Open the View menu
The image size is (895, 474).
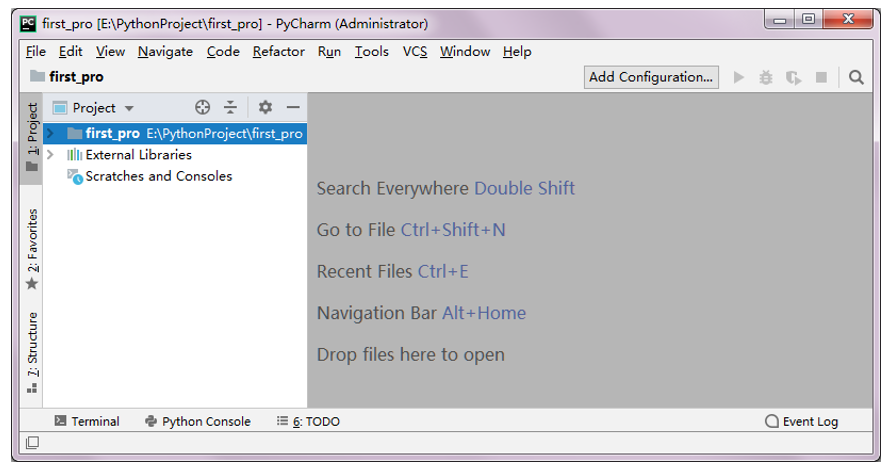(110, 51)
